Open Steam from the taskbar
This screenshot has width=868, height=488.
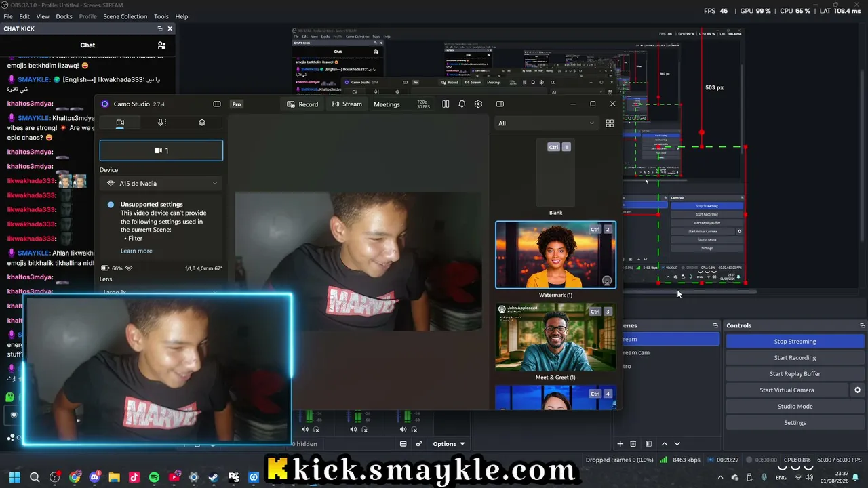[x=214, y=477]
